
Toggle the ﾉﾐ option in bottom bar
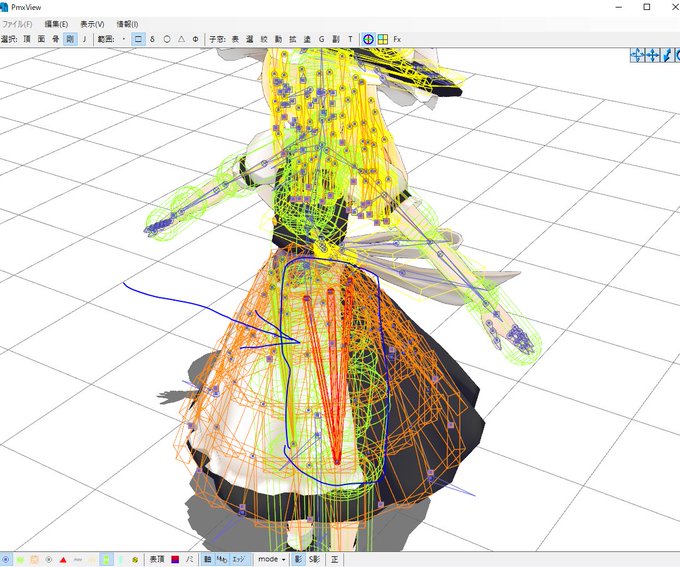pos(190,560)
